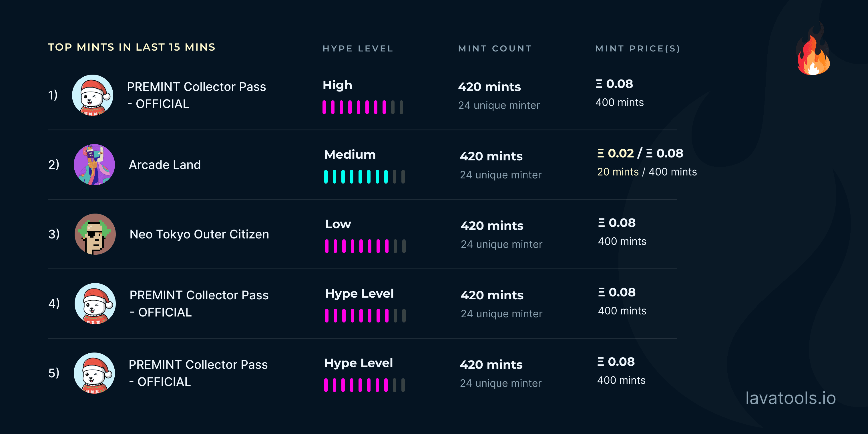Click Top Mints in Last 15 Mins title
Image resolution: width=868 pixels, height=434 pixels.
point(132,47)
